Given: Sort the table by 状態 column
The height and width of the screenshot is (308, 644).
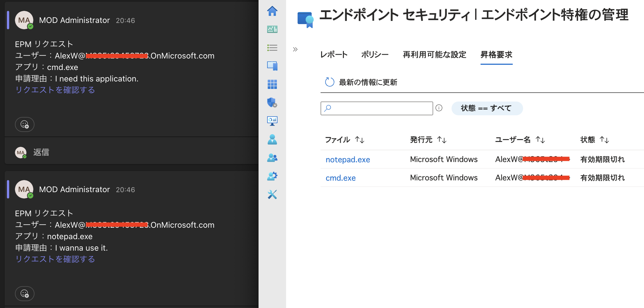Looking at the screenshot, I should click(595, 140).
